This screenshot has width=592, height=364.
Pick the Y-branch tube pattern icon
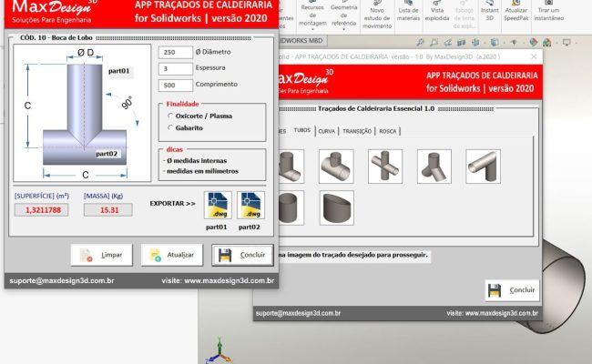(434, 166)
